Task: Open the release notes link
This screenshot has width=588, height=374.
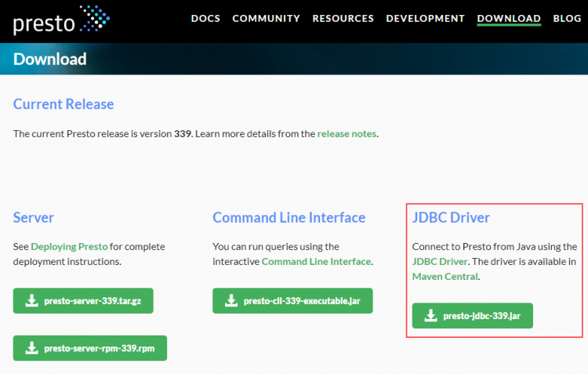Action: point(347,134)
